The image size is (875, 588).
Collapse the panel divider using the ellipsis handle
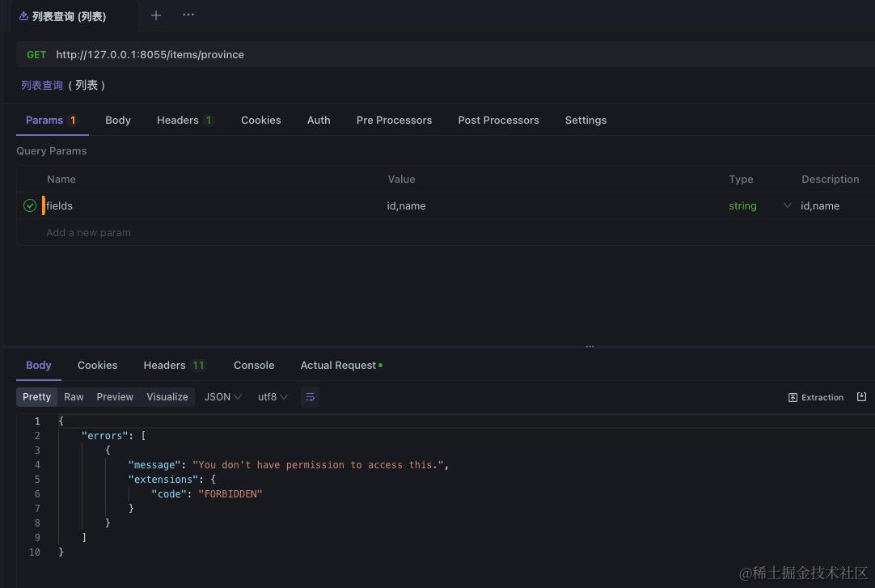(590, 346)
